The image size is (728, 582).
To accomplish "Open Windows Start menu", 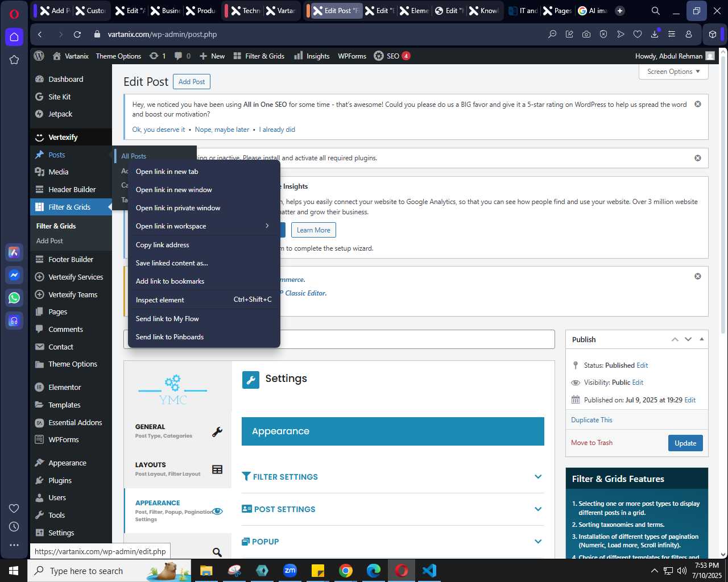I will point(14,571).
